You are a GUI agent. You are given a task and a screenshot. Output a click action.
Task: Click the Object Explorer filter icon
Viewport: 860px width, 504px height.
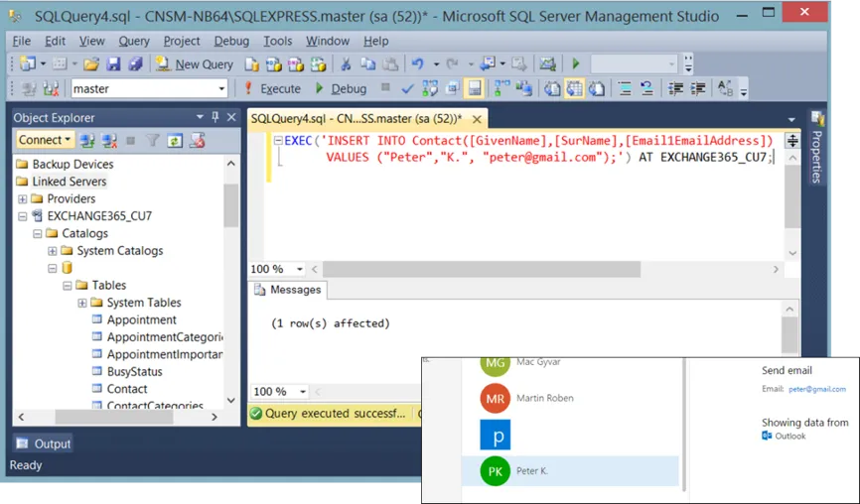coord(152,141)
